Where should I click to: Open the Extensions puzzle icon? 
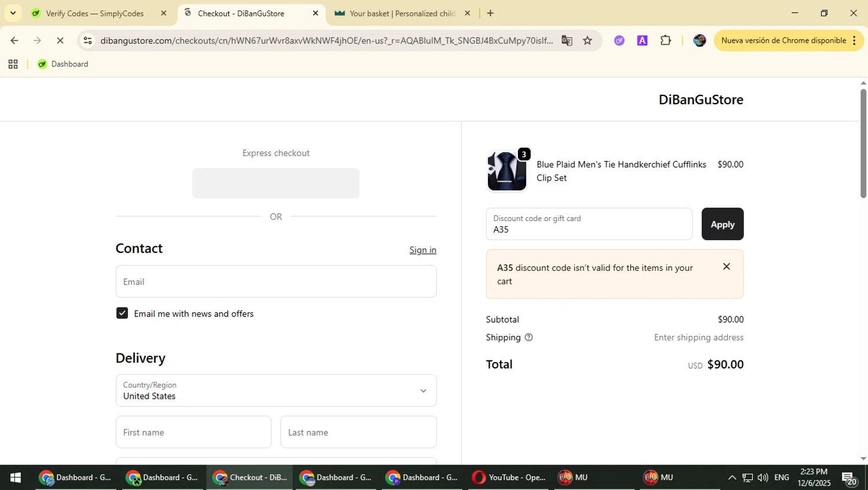click(x=665, y=40)
